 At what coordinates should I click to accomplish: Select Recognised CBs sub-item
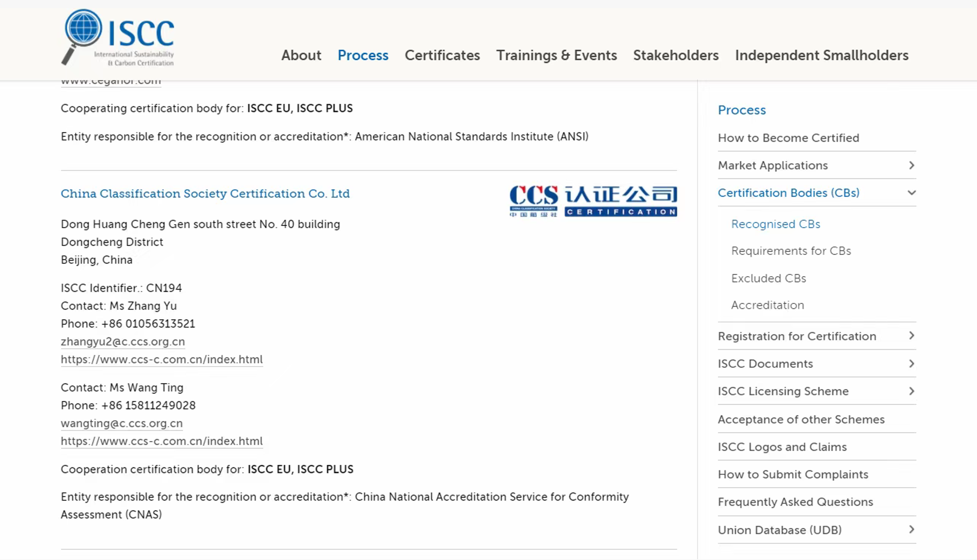tap(776, 224)
